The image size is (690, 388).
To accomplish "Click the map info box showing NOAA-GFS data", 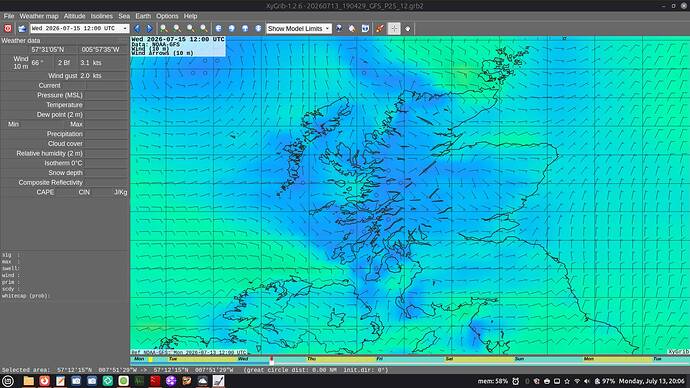I will (178, 46).
